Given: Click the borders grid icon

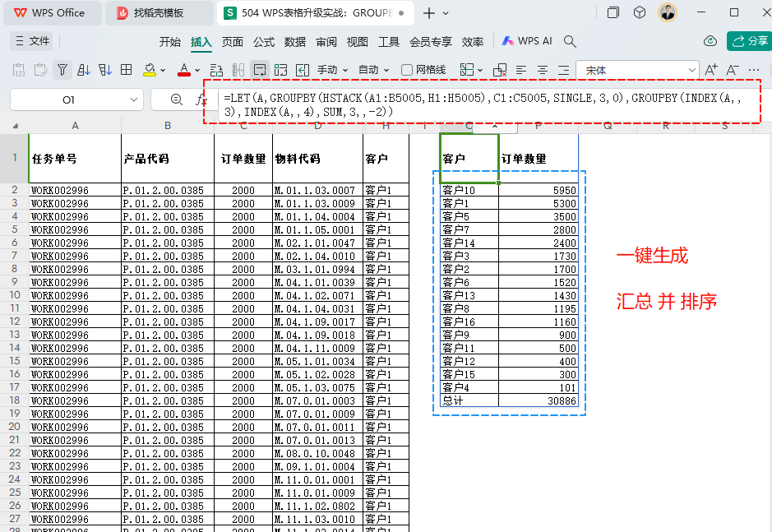Looking at the screenshot, I should point(127,70).
